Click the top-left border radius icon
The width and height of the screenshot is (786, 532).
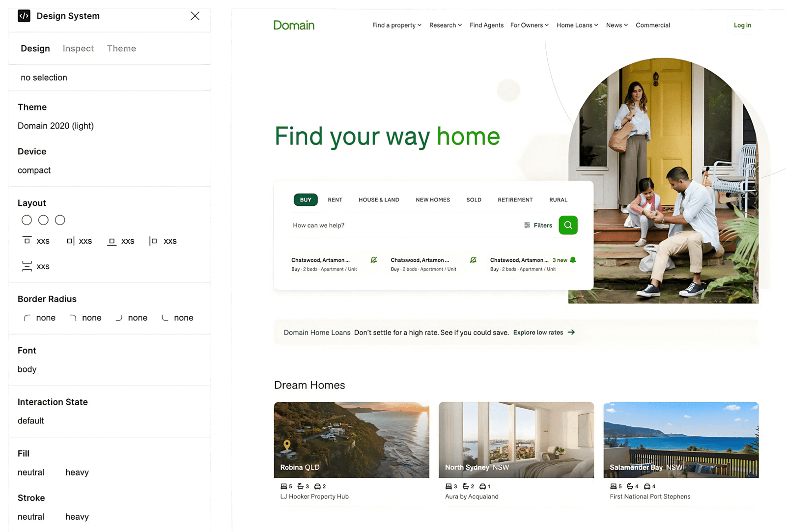pos(27,318)
